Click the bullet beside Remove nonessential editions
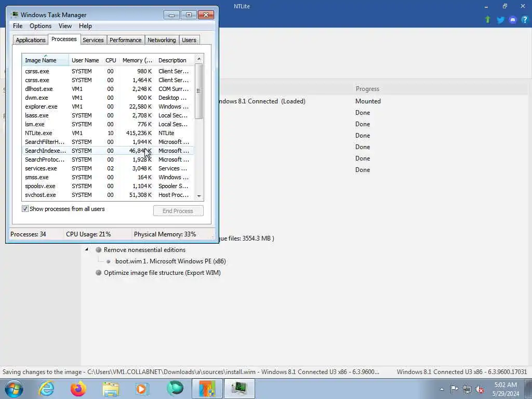The width and height of the screenshot is (532, 399). click(x=98, y=250)
